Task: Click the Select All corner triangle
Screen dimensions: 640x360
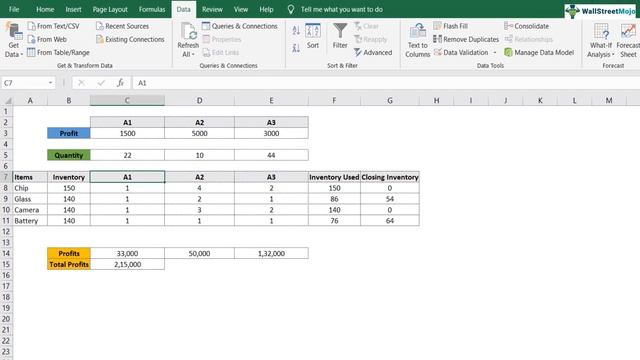Action: tap(7, 100)
